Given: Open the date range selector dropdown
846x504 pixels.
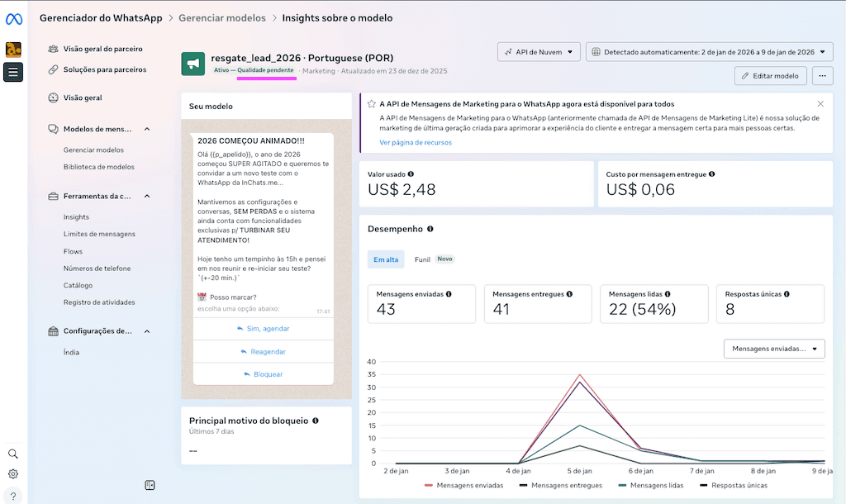Looking at the screenshot, I should pos(710,52).
